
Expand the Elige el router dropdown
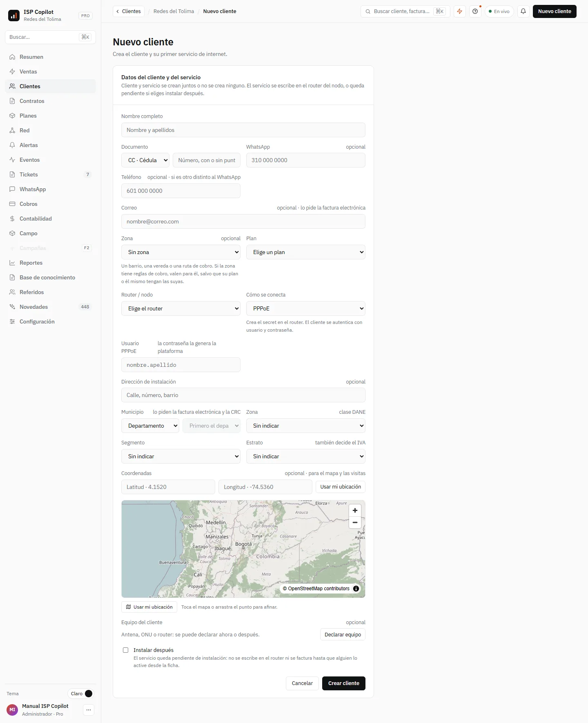(181, 308)
